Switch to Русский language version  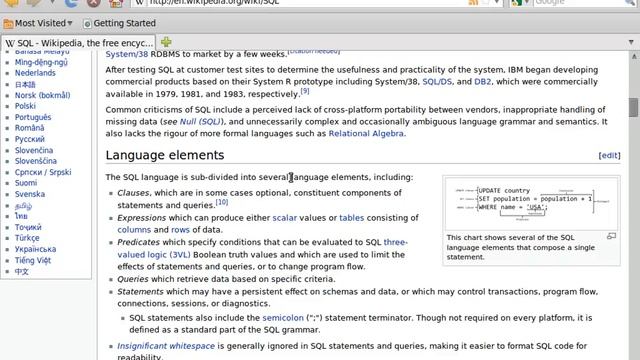point(30,139)
